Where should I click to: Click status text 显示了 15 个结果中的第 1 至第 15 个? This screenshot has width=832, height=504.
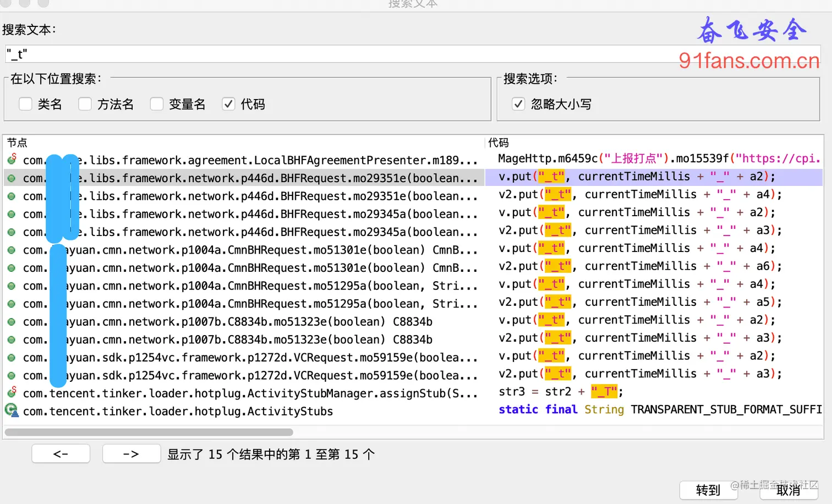coord(271,454)
